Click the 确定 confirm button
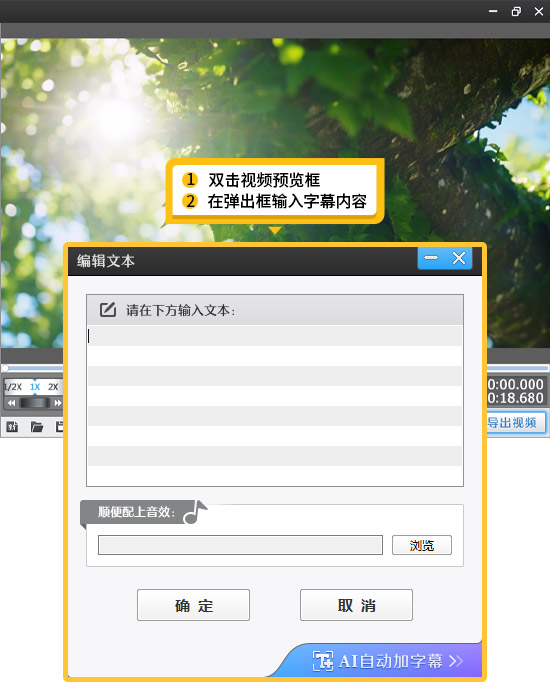 coord(193,605)
